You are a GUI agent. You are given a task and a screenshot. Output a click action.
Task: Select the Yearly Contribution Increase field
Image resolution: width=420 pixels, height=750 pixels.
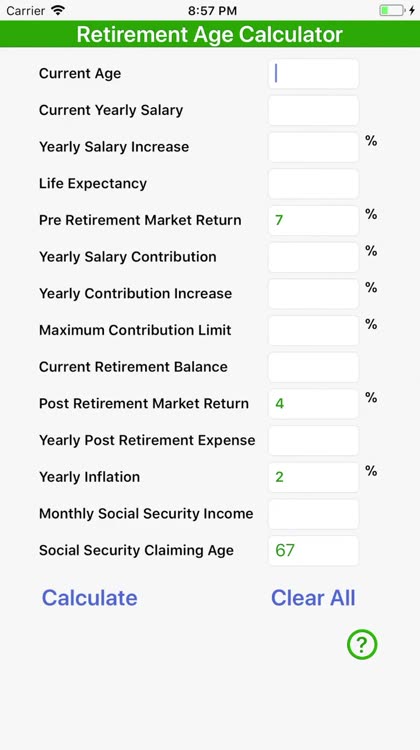tap(313, 294)
